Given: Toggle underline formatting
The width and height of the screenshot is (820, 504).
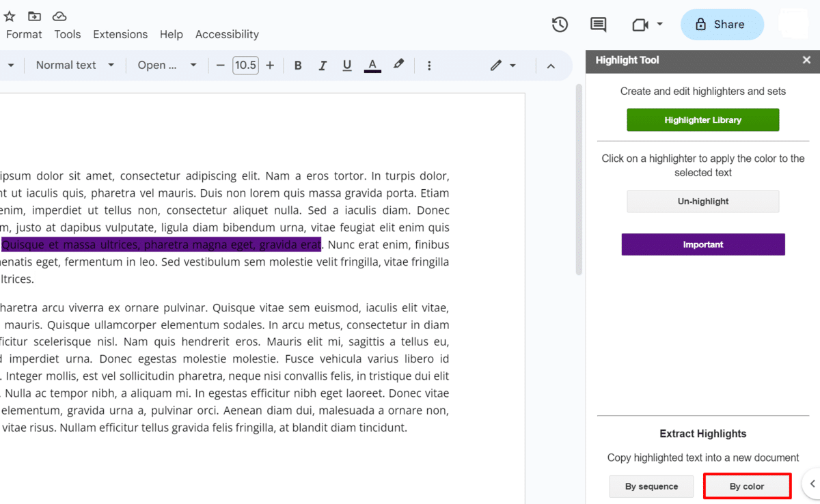Looking at the screenshot, I should [x=347, y=66].
